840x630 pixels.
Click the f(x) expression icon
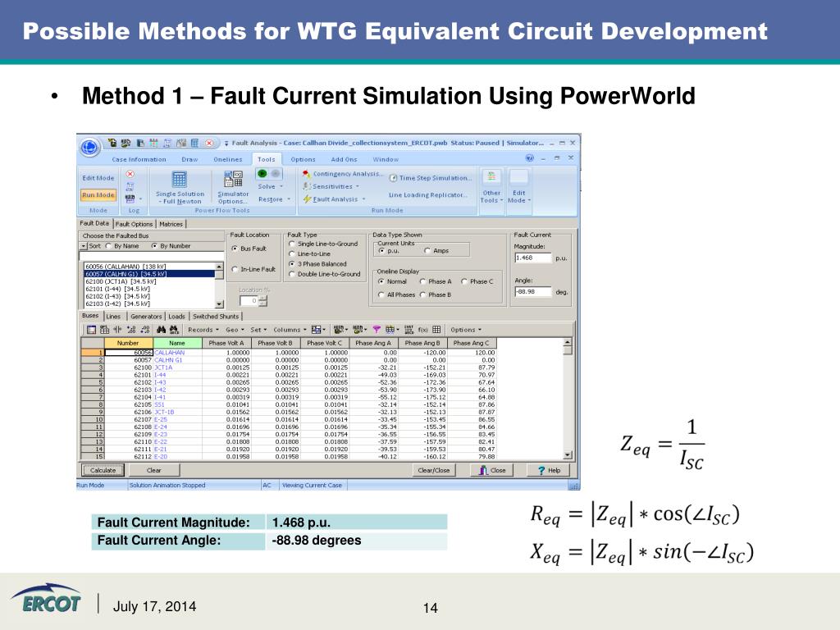tap(422, 330)
